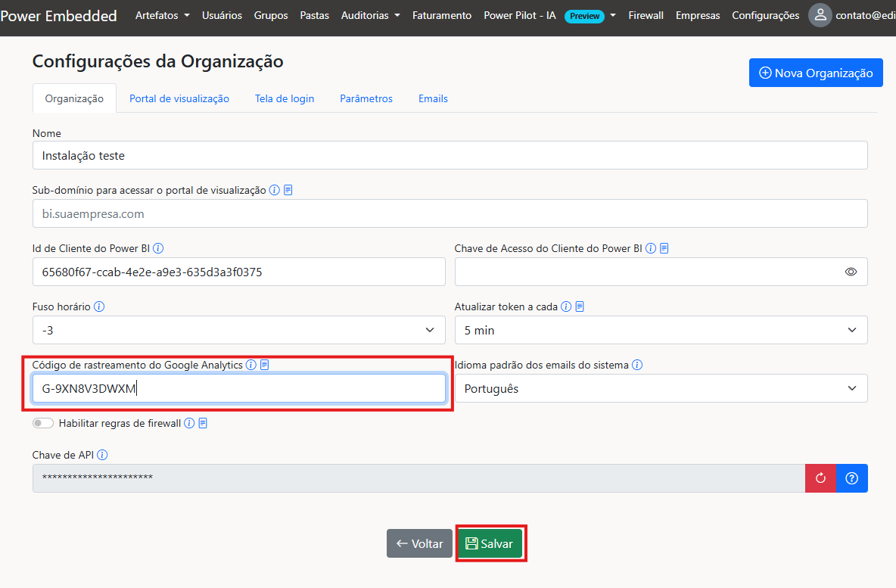Image resolution: width=896 pixels, height=588 pixels.
Task: Click the red regenerate API key icon
Action: pos(821,478)
